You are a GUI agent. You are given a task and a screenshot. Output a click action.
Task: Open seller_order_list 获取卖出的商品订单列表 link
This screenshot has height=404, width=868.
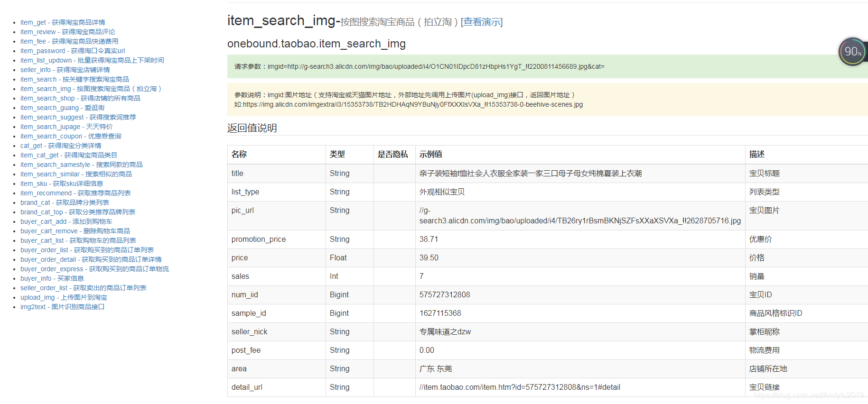coord(83,288)
